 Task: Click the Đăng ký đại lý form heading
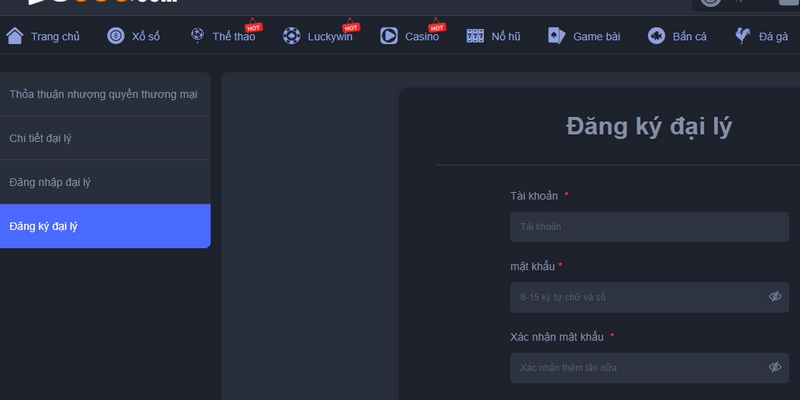[649, 127]
